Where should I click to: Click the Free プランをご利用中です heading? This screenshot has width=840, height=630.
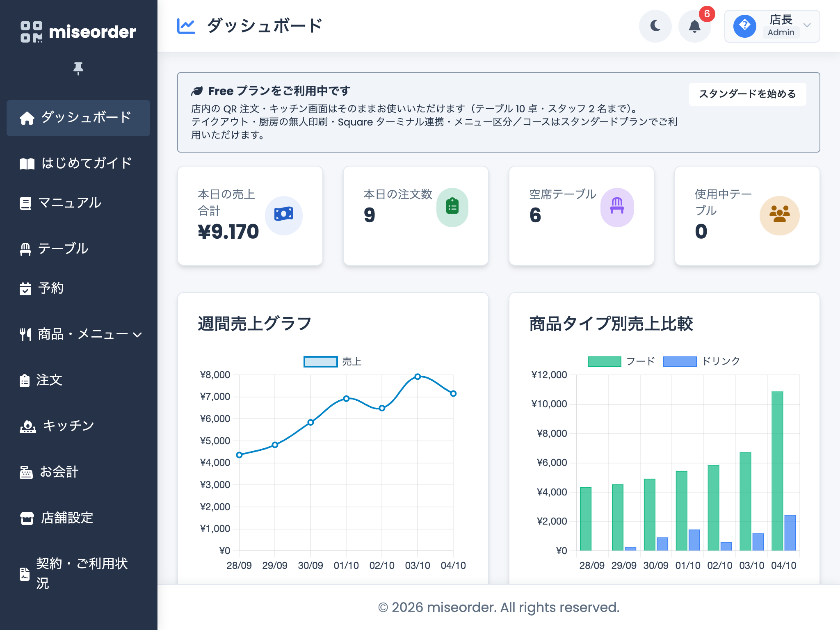coord(279,91)
